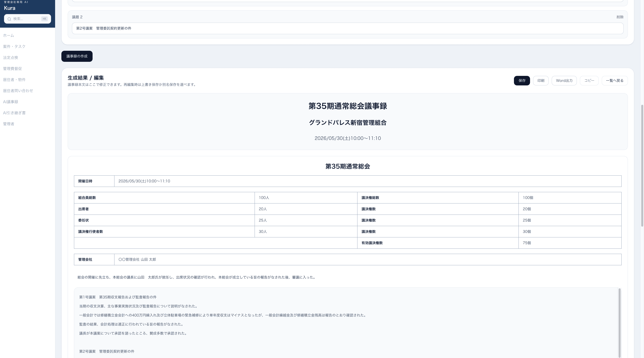Click the 第35期通常総会議事録 heading
Viewport: 644px width, 358px height.
tap(348, 106)
